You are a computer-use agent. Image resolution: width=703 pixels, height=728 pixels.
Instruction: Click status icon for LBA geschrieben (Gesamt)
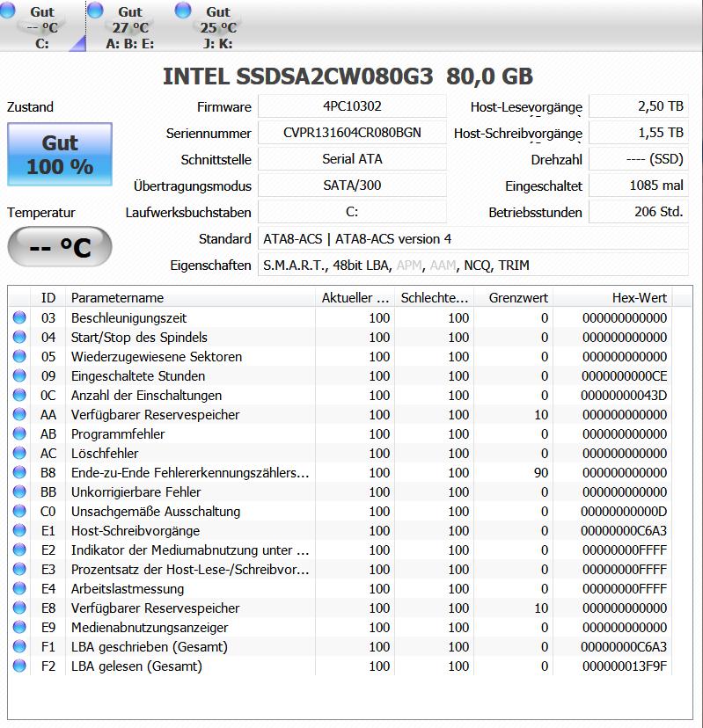point(19,646)
